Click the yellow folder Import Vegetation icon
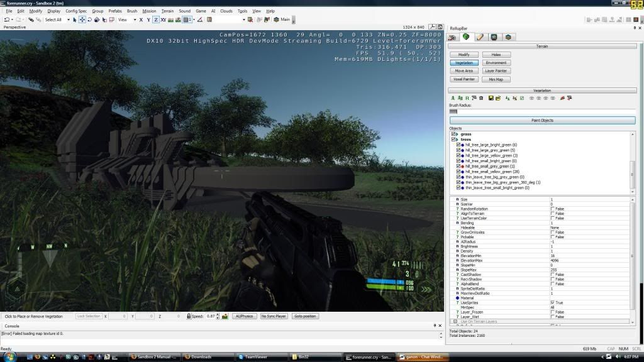This screenshot has height=362, width=644. point(498,98)
